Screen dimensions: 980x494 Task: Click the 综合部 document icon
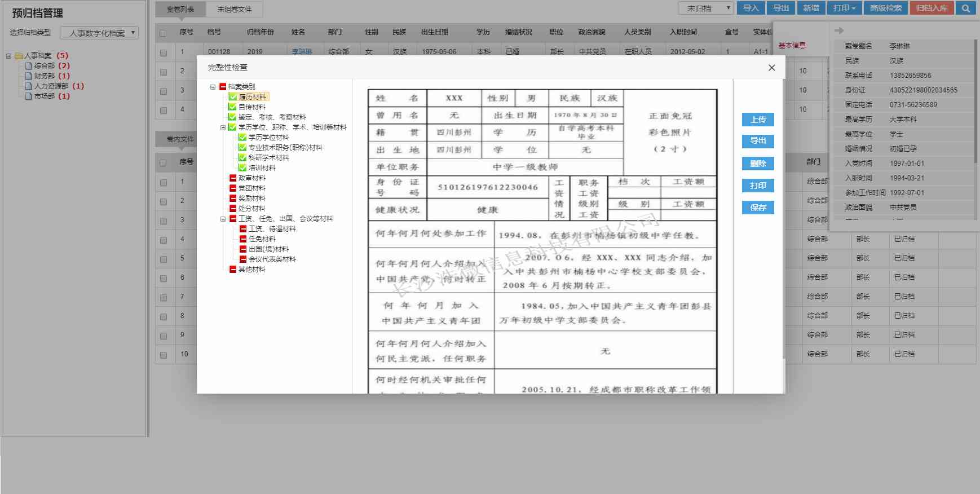click(x=29, y=66)
